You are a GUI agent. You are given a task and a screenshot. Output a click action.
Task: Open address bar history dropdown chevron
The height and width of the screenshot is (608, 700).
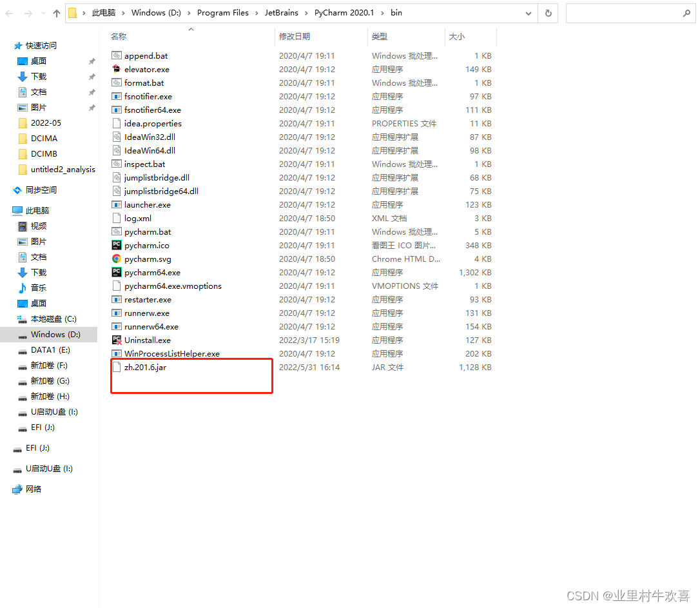pos(529,14)
